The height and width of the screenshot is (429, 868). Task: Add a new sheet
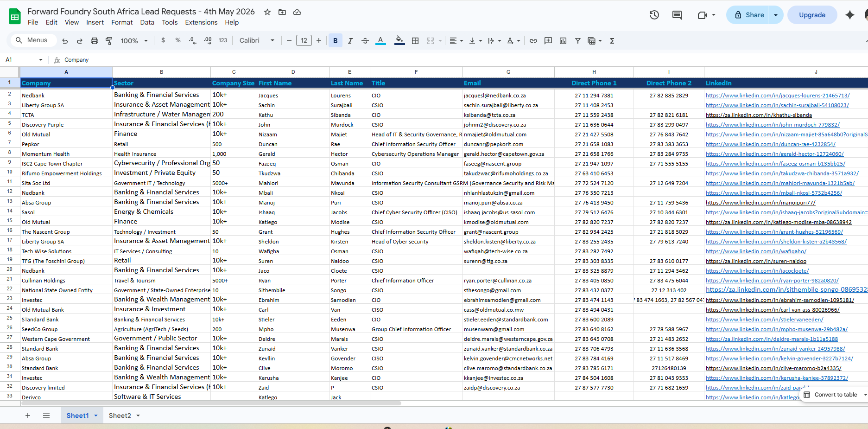point(28,416)
